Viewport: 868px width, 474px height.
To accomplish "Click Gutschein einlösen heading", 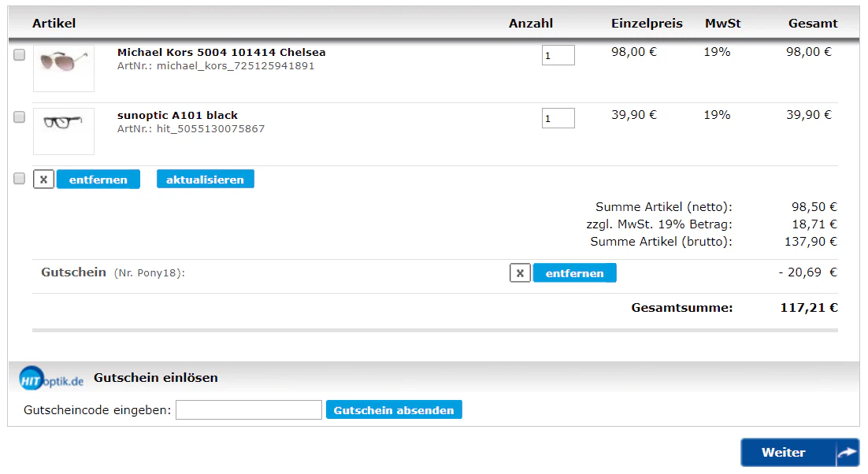I will coord(155,378).
